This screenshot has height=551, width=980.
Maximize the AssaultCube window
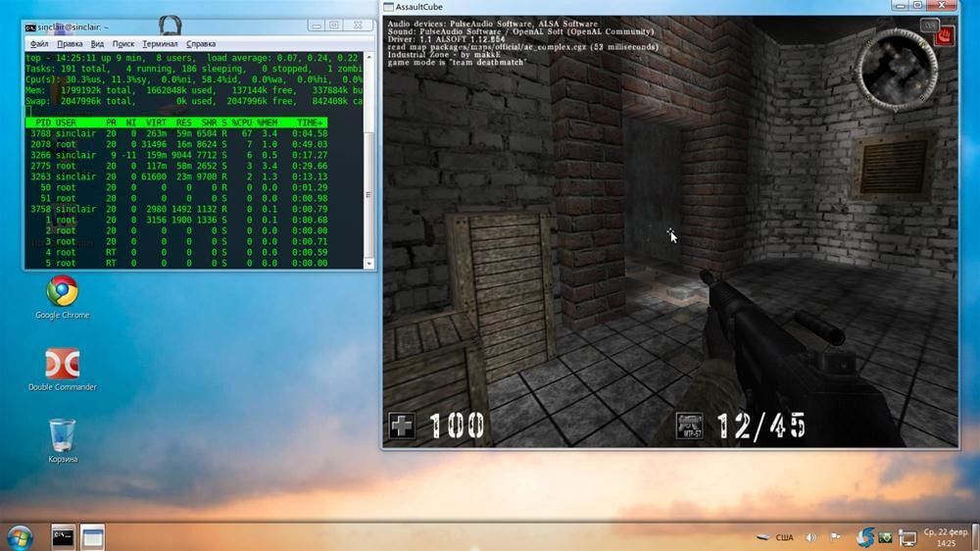pyautogui.click(x=917, y=5)
